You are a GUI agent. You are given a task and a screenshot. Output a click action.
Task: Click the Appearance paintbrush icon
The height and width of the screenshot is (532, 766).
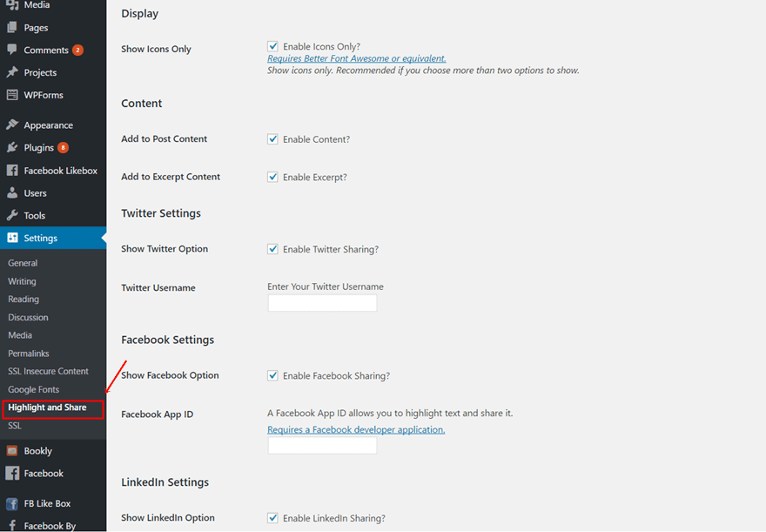12,125
